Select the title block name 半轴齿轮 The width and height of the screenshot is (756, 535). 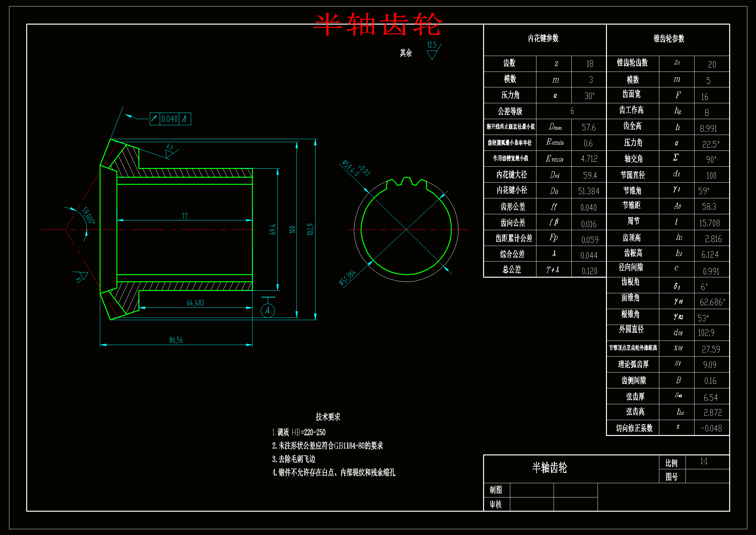pyautogui.click(x=550, y=468)
